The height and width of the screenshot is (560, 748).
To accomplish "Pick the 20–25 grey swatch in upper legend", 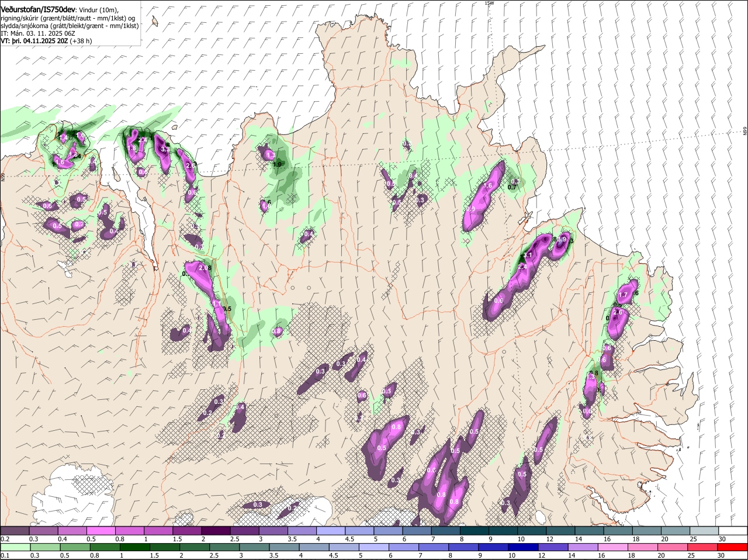I will coord(675,530).
